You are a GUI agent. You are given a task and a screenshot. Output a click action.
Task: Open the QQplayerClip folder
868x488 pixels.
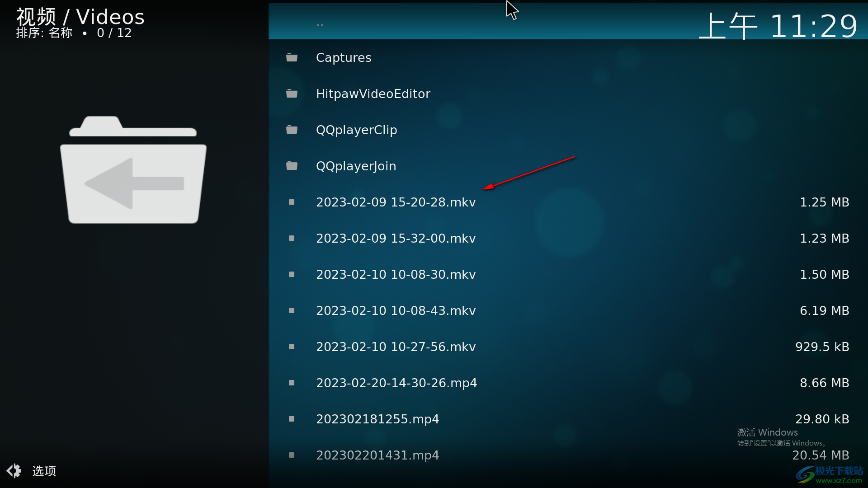[568, 130]
